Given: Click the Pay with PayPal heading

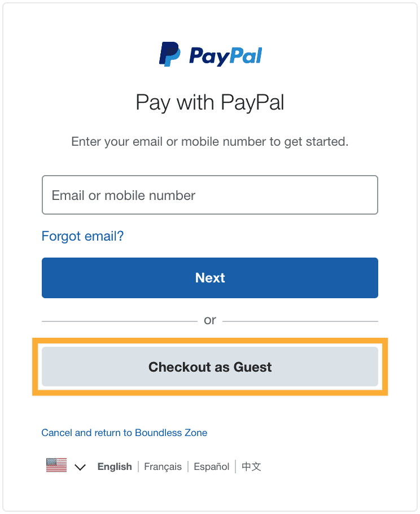Looking at the screenshot, I should [209, 103].
